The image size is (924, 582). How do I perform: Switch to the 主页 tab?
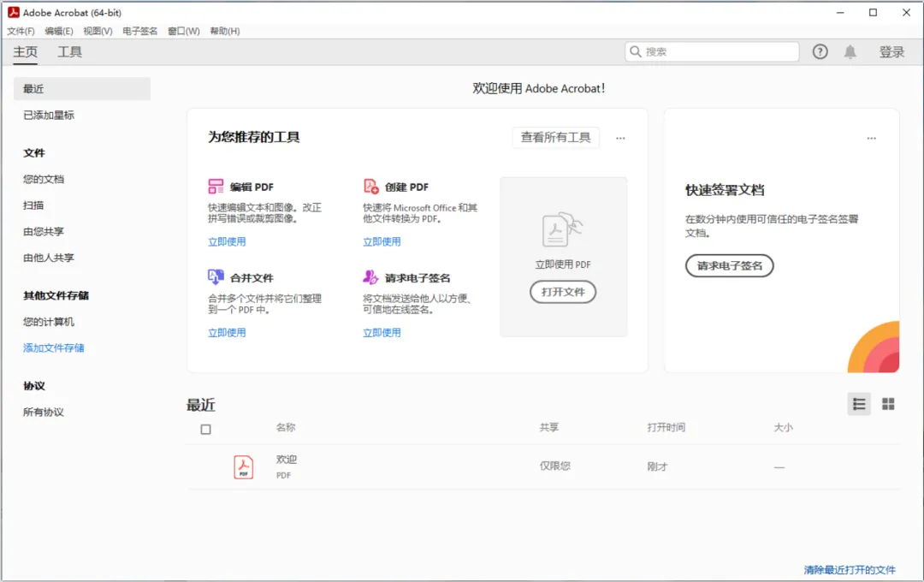[x=26, y=52]
